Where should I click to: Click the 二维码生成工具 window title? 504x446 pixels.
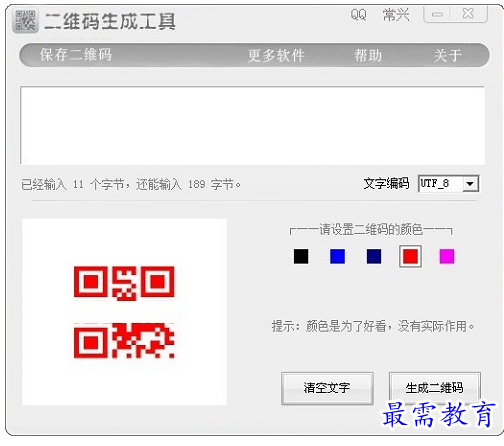click(110, 22)
